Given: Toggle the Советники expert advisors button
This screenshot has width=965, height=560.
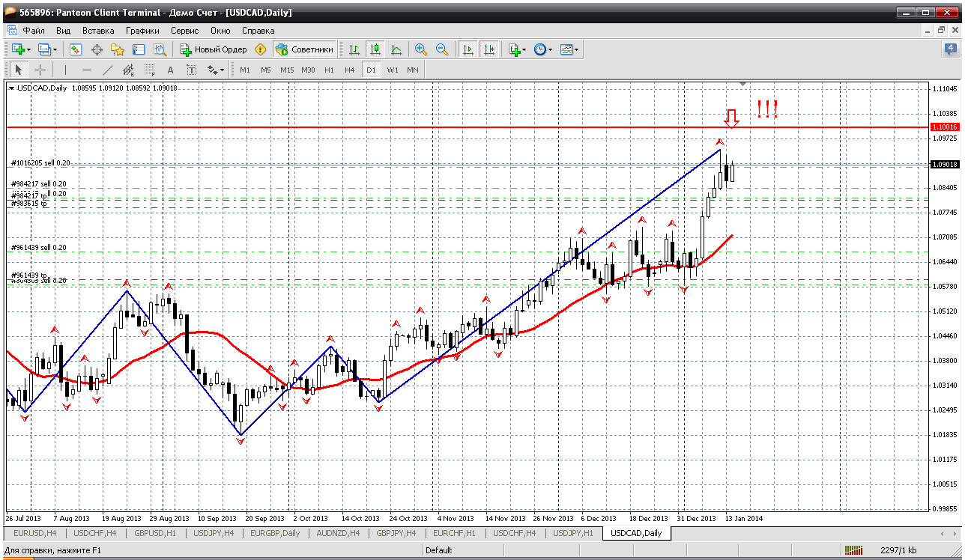Looking at the screenshot, I should coord(305,49).
